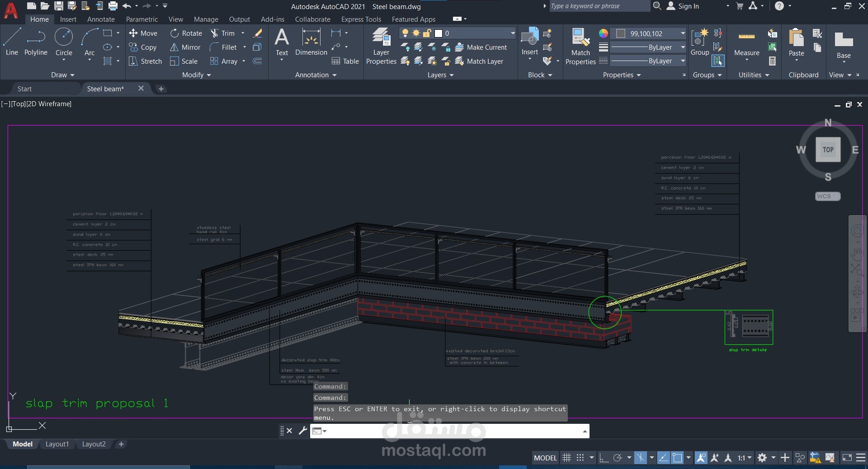Open Layer Properties manager
This screenshot has height=469, width=868.
point(381,46)
